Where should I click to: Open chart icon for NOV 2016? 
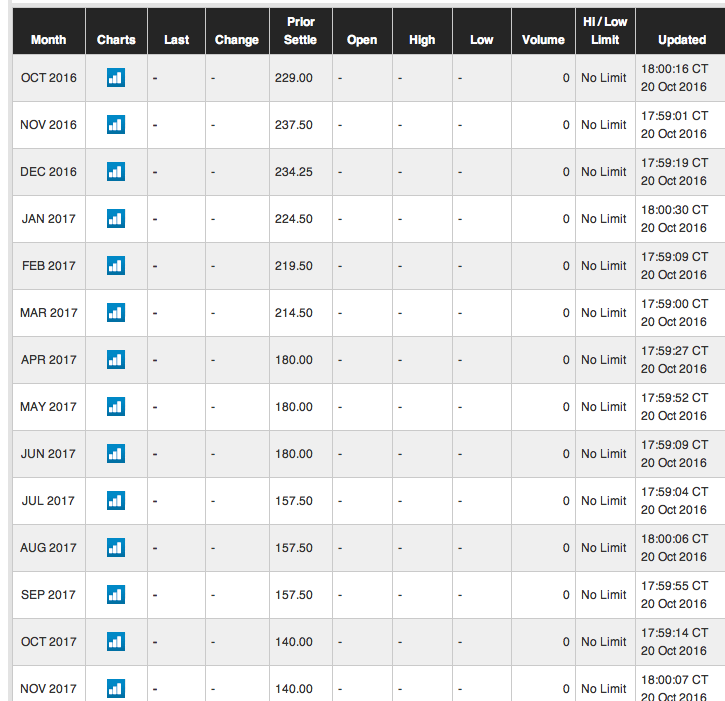(116, 125)
